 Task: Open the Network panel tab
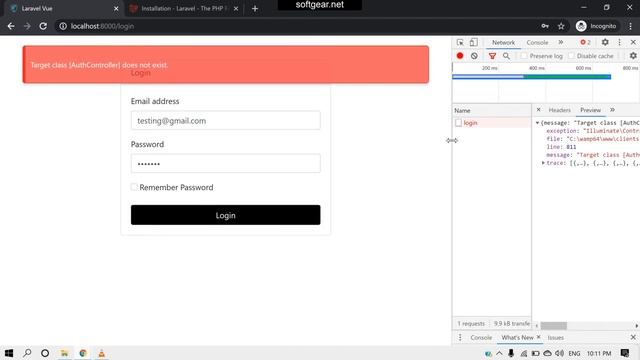[503, 42]
